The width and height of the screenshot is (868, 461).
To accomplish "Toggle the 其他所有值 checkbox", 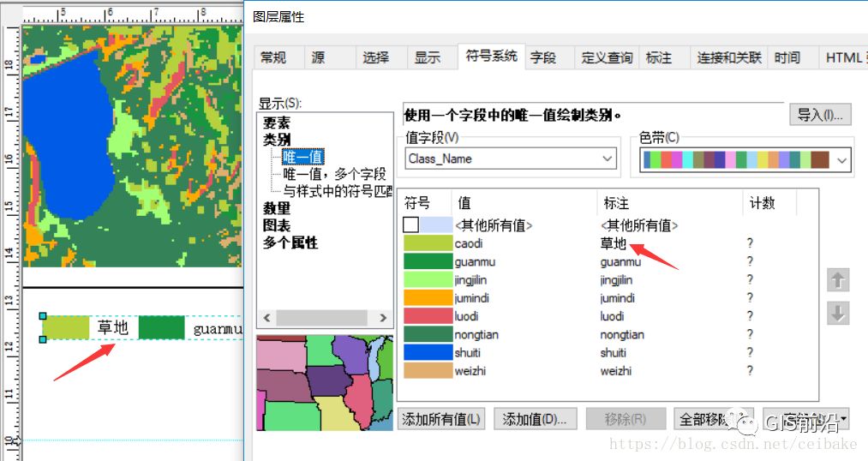I will click(410, 225).
